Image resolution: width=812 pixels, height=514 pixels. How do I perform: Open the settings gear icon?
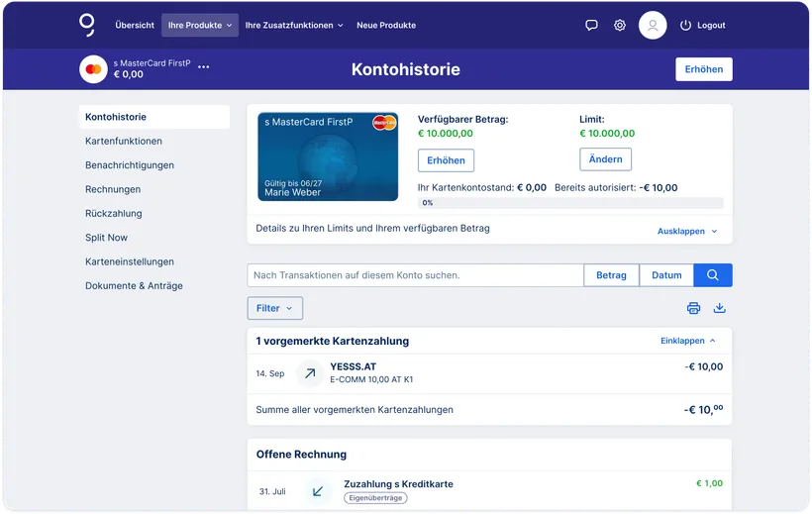tap(619, 25)
